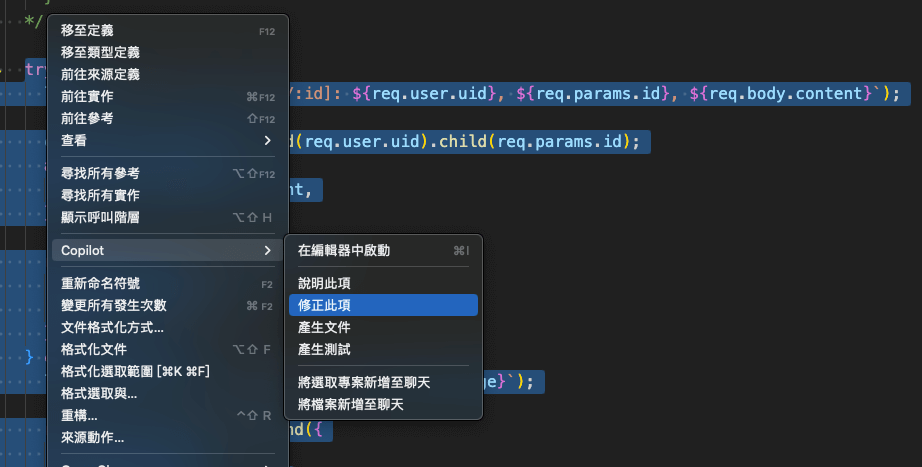This screenshot has width=922, height=467.
Task: Choose 修正此項 in Copilot submenu
Action: click(324, 305)
